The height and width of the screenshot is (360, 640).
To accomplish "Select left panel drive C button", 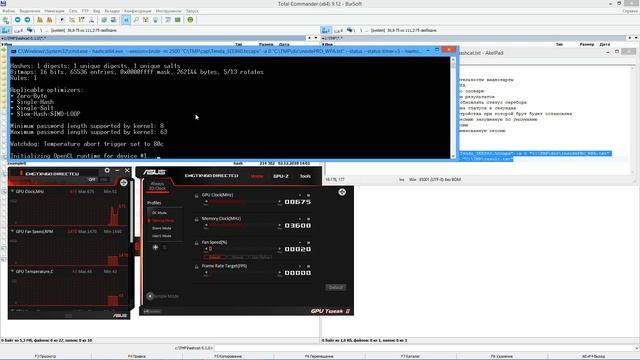I will 6,30.
